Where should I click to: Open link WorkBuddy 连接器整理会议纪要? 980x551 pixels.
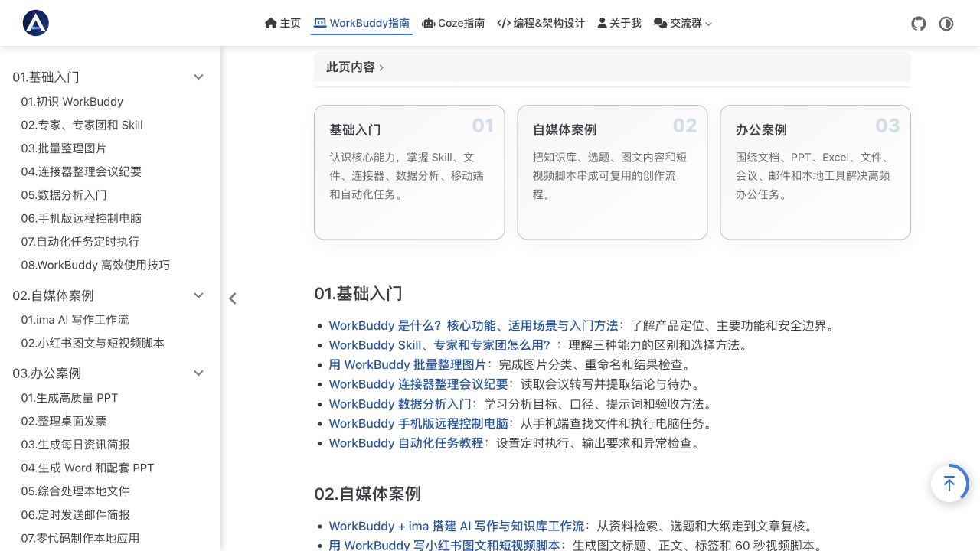pyautogui.click(x=419, y=384)
